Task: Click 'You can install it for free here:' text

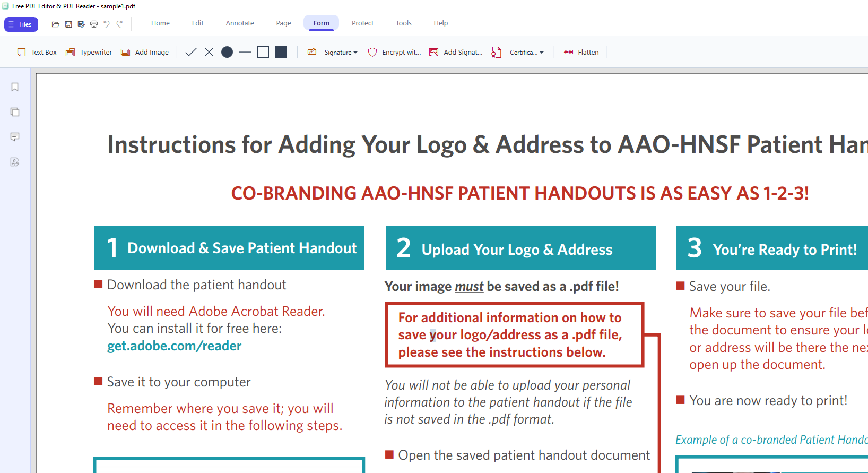Action: (x=195, y=329)
